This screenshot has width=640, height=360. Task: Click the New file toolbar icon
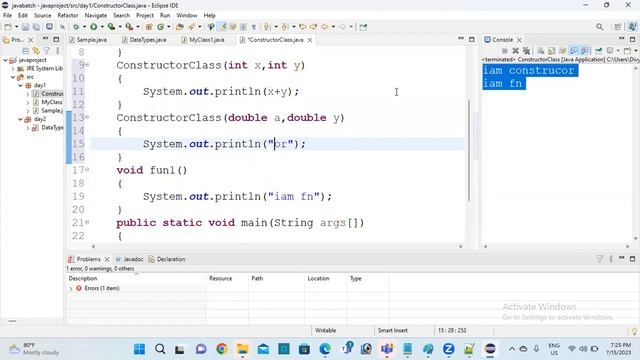(x=8, y=27)
